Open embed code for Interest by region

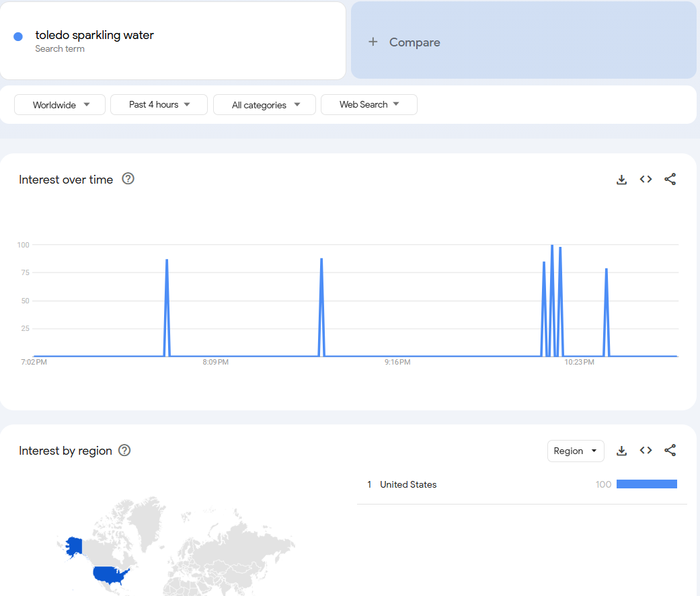click(646, 451)
